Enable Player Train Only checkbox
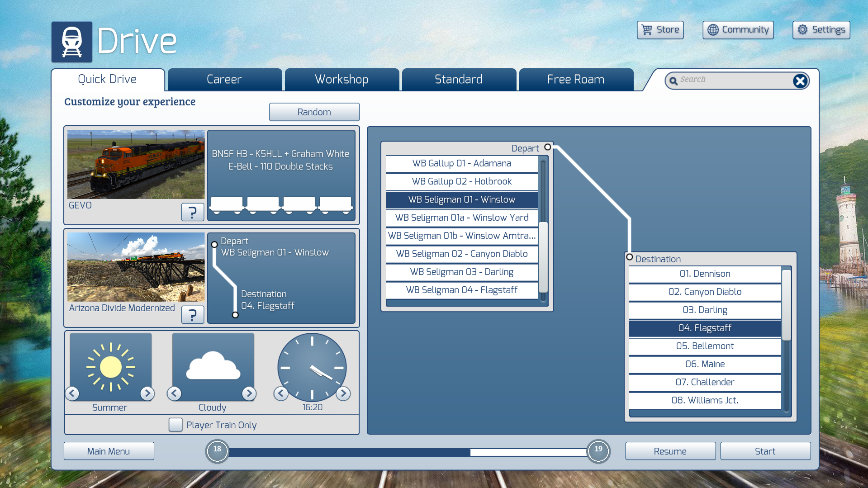868x488 pixels. [175, 425]
